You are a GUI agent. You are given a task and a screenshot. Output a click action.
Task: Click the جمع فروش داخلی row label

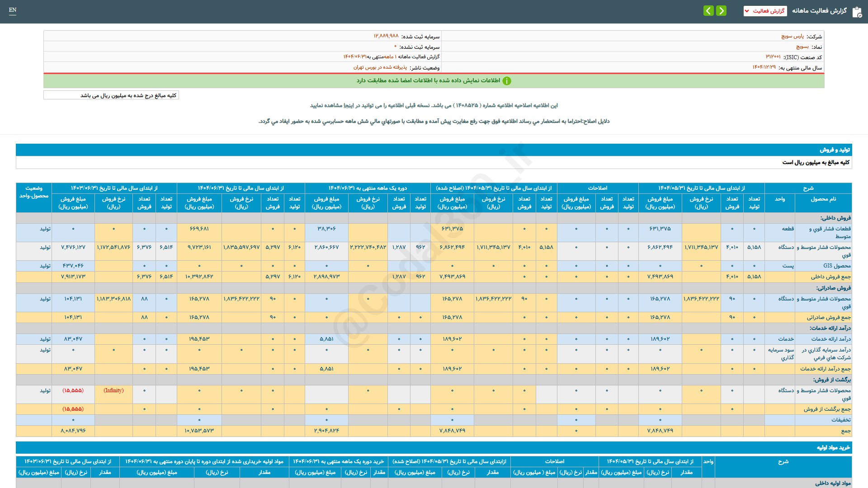coord(830,277)
